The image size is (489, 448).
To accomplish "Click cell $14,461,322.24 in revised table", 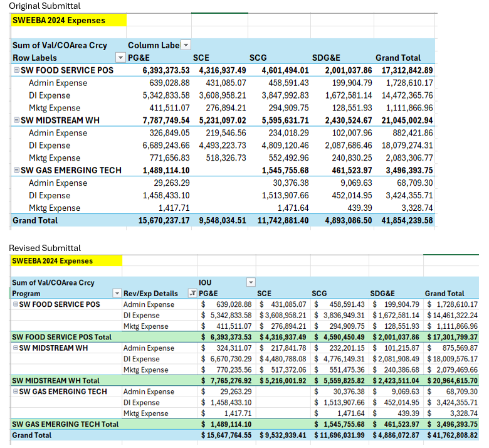I will [x=452, y=315].
